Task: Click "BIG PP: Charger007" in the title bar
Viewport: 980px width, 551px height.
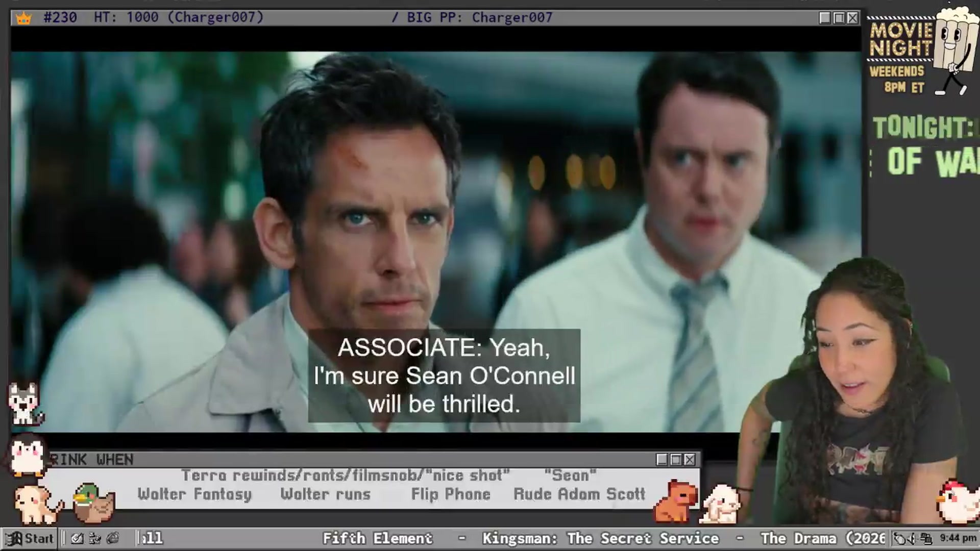Action: (x=480, y=17)
